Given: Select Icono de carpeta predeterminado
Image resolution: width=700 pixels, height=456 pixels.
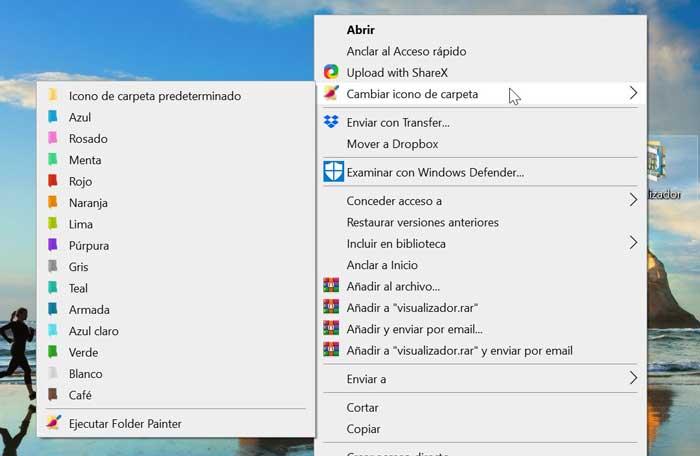Looking at the screenshot, I should point(155,96).
